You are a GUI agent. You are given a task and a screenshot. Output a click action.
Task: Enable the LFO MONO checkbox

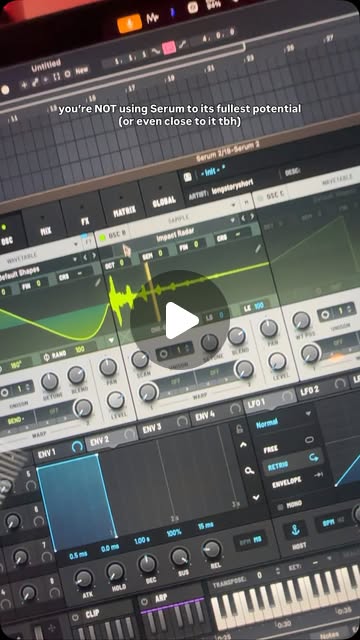280,507
